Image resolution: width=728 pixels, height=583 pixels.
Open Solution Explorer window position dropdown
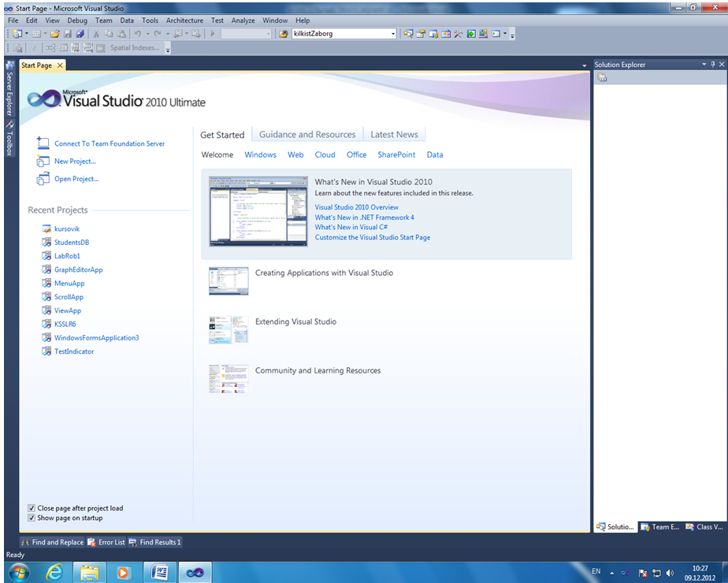[x=704, y=65]
